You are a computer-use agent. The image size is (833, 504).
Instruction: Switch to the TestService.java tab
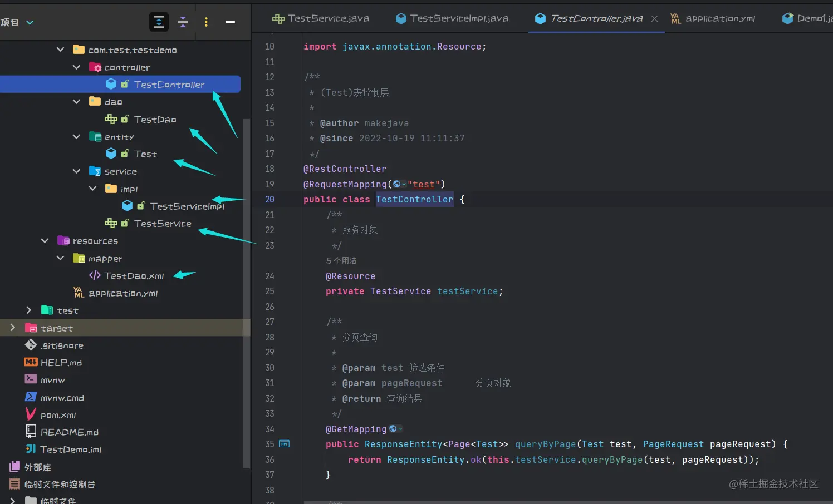click(x=321, y=18)
